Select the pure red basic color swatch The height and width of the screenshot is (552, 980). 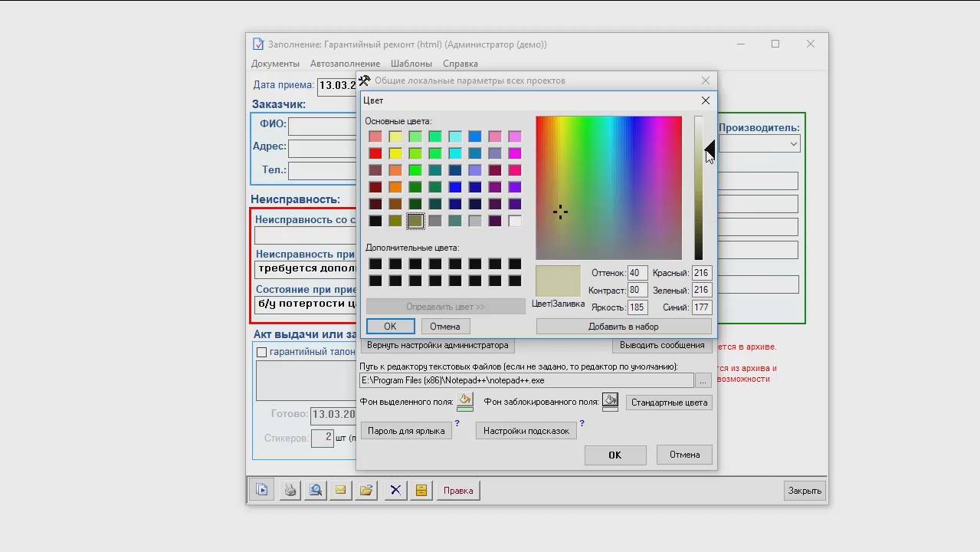(x=375, y=153)
